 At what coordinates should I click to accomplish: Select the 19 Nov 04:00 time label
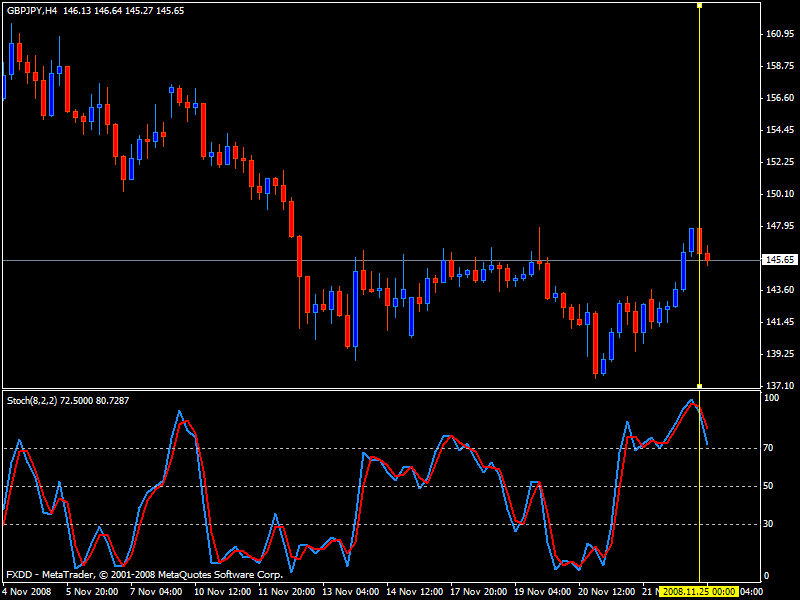(x=546, y=591)
